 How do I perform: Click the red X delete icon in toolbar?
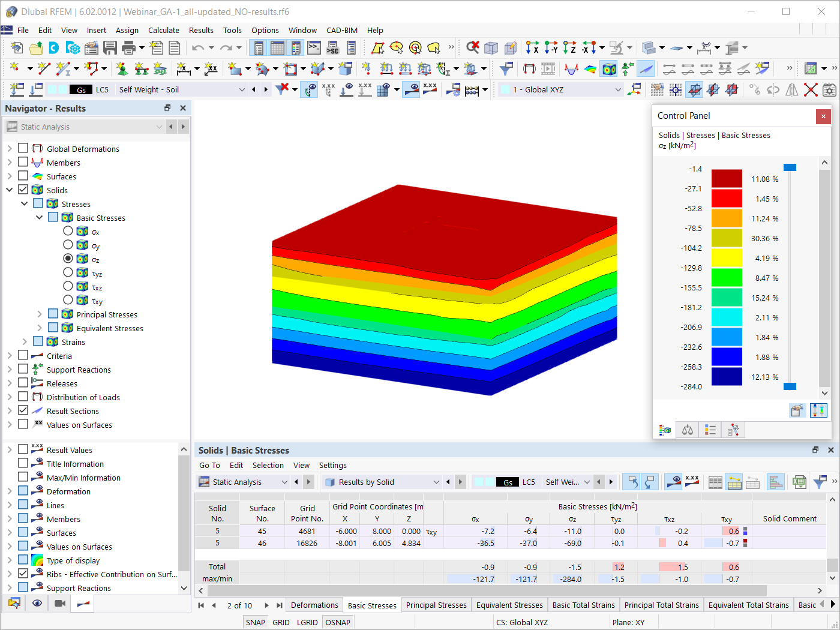coord(811,90)
